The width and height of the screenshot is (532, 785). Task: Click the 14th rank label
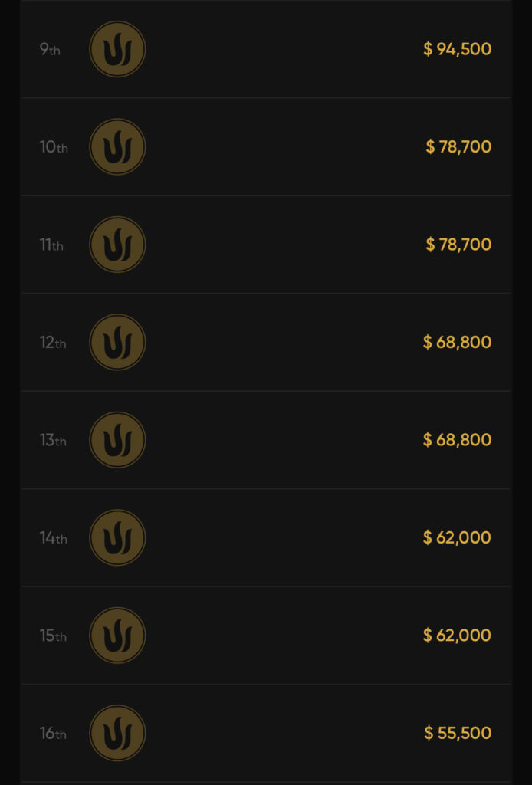[53, 538]
